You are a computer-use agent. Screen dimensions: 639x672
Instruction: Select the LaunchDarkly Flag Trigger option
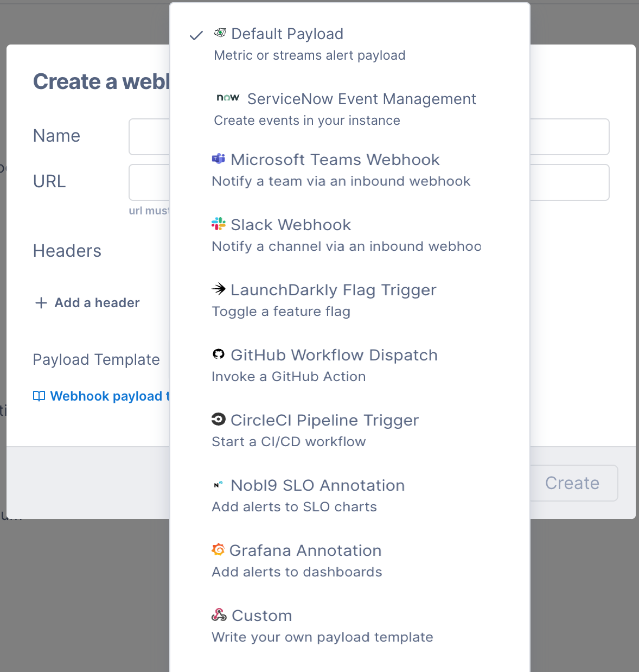tap(333, 290)
